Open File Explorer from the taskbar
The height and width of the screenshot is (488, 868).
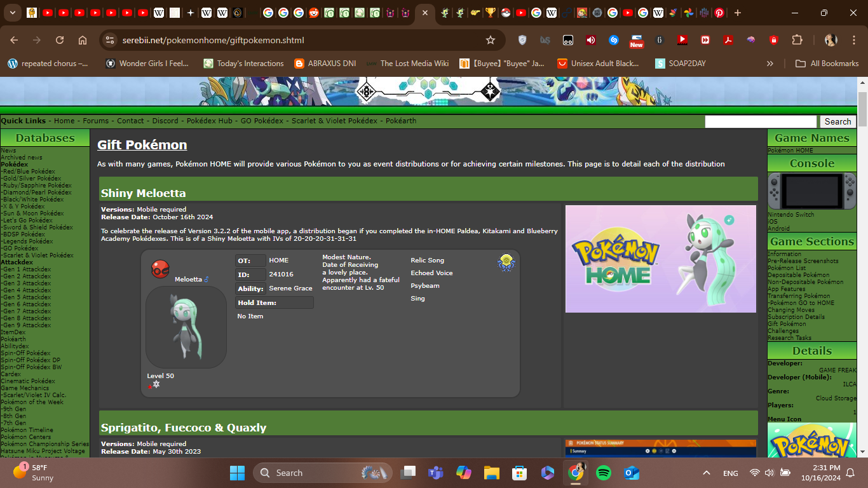click(492, 473)
